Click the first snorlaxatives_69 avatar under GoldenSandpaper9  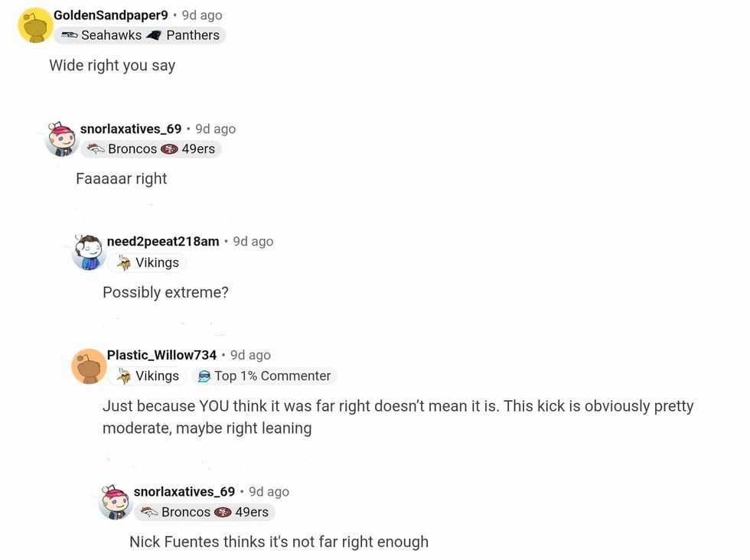pyautogui.click(x=62, y=139)
